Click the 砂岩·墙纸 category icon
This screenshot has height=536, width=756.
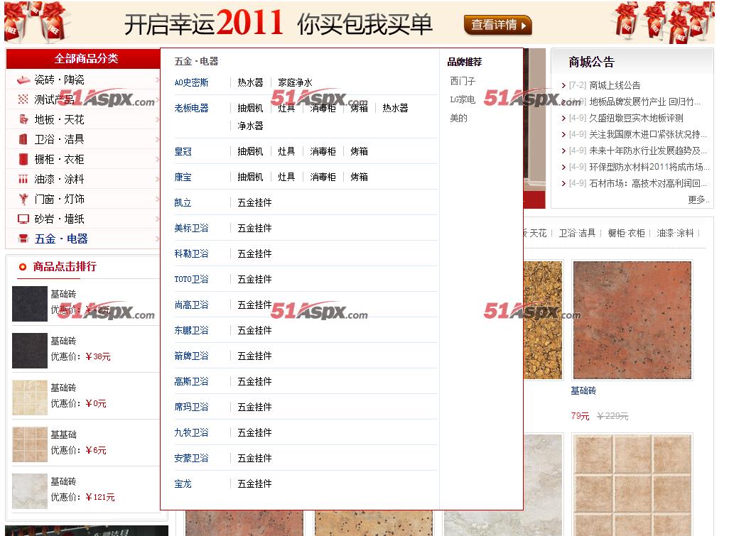23,219
